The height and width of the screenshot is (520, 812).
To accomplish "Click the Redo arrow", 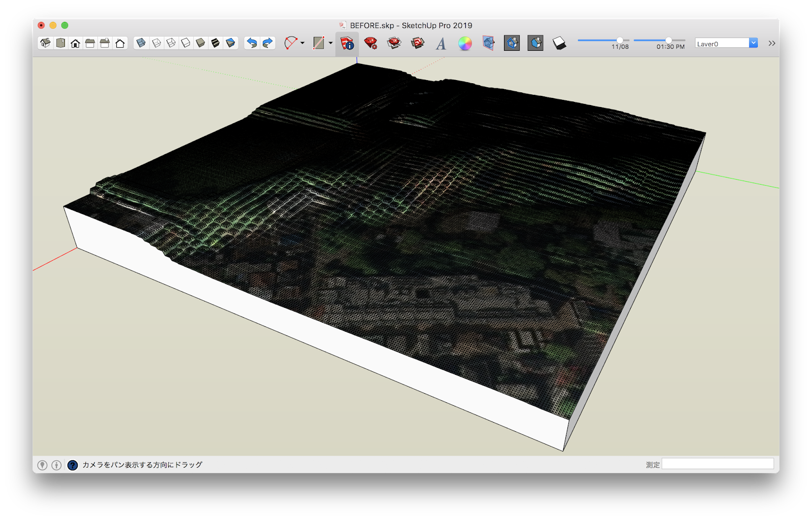I will click(267, 43).
